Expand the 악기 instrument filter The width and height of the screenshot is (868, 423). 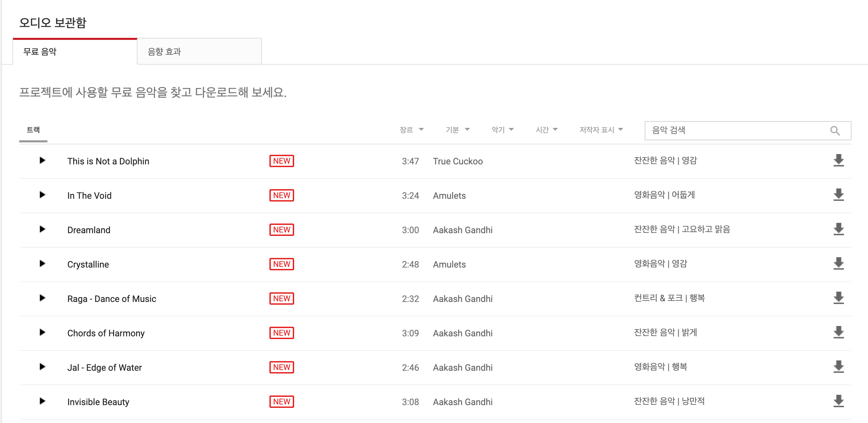tap(502, 130)
